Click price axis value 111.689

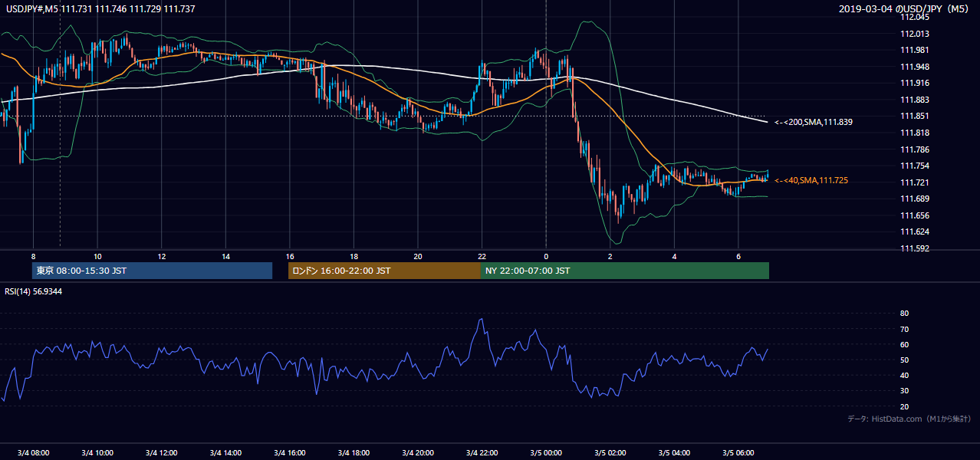916,199
